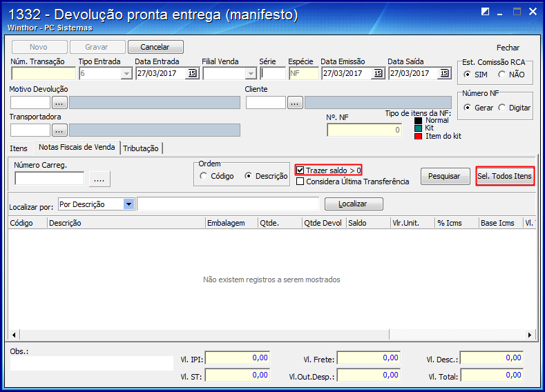Click Fechar to close form

(508, 48)
